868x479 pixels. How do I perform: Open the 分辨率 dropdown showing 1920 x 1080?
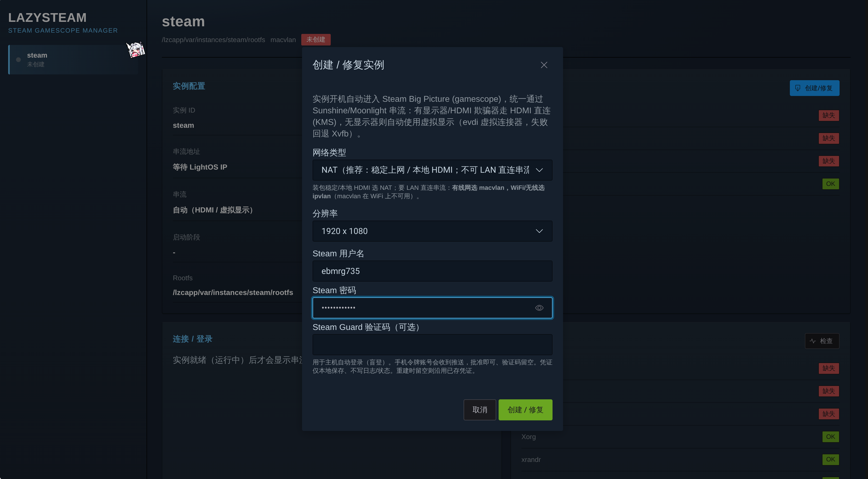click(x=432, y=231)
